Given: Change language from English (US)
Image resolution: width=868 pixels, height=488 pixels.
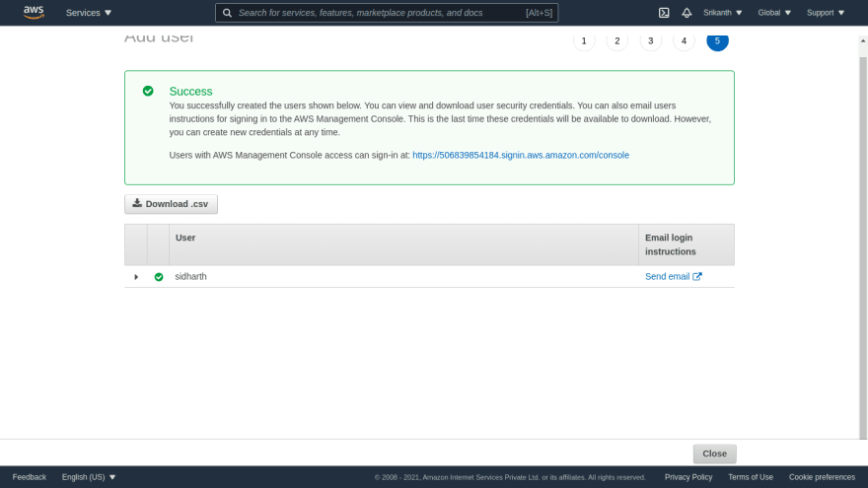Looking at the screenshot, I should click(89, 477).
